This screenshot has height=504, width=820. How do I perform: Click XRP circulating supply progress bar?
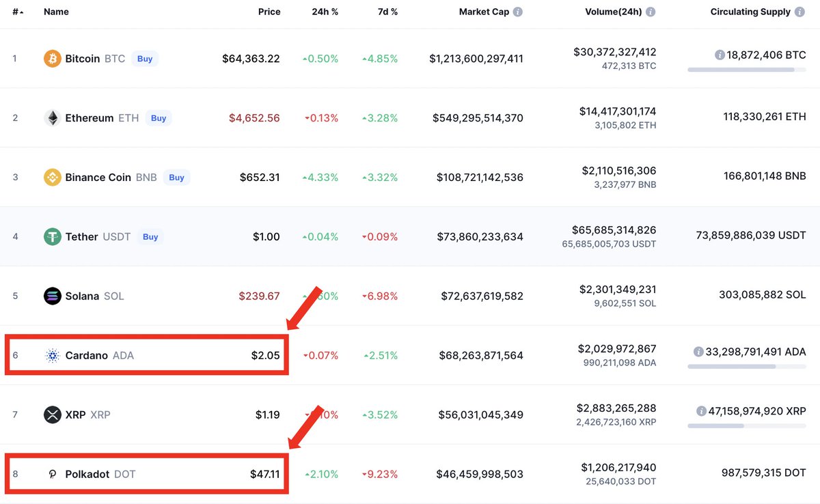pos(747,426)
